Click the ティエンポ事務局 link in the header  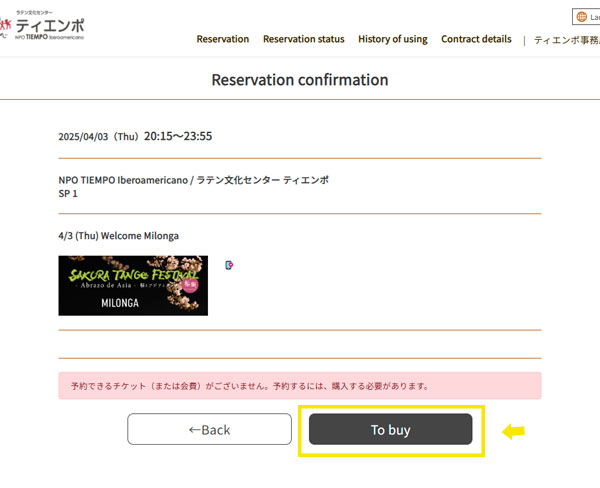tap(566, 40)
